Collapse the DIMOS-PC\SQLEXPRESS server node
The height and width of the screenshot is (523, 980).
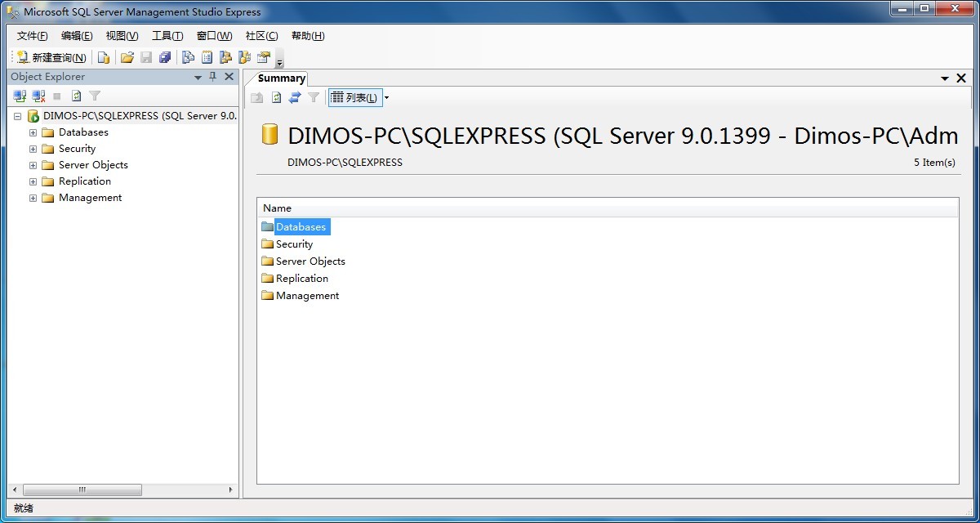point(17,116)
